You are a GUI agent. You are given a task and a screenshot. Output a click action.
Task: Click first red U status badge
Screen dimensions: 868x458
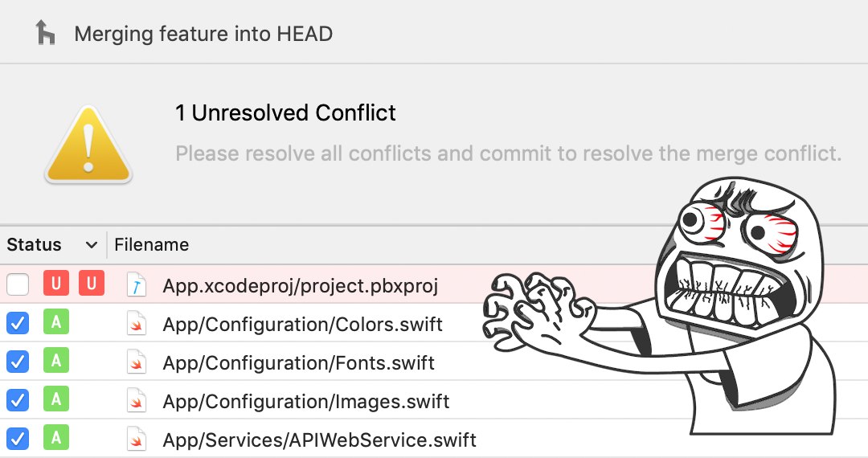click(56, 284)
